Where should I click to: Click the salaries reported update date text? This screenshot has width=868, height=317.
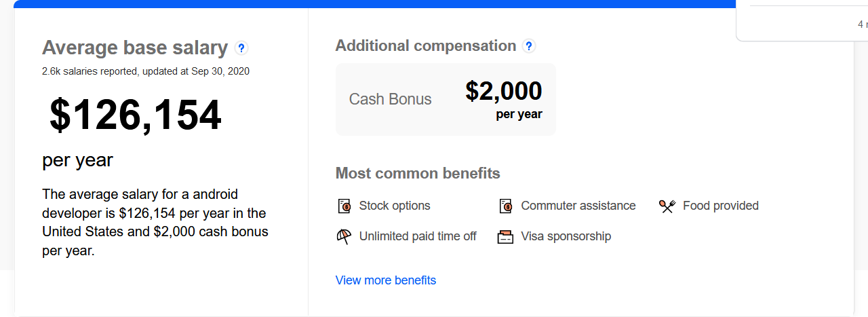click(146, 71)
